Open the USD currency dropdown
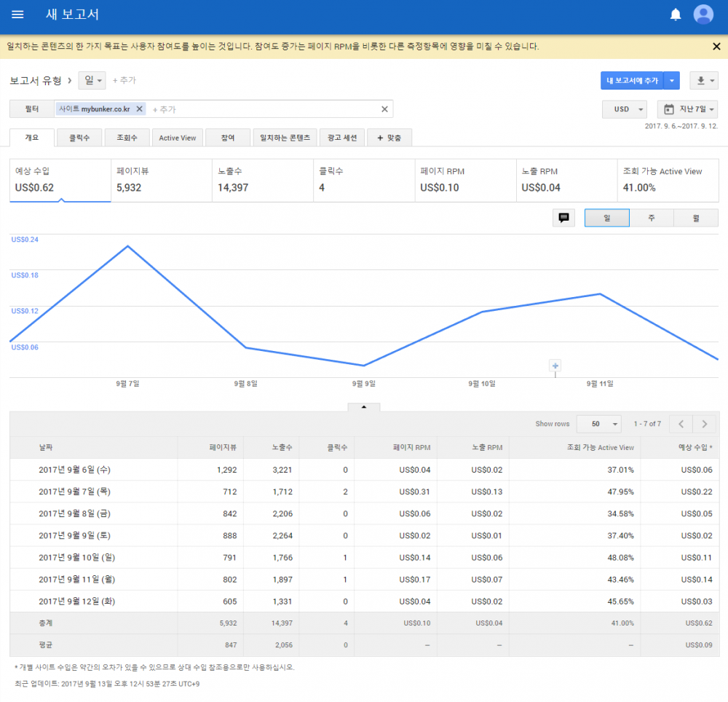 coord(625,109)
